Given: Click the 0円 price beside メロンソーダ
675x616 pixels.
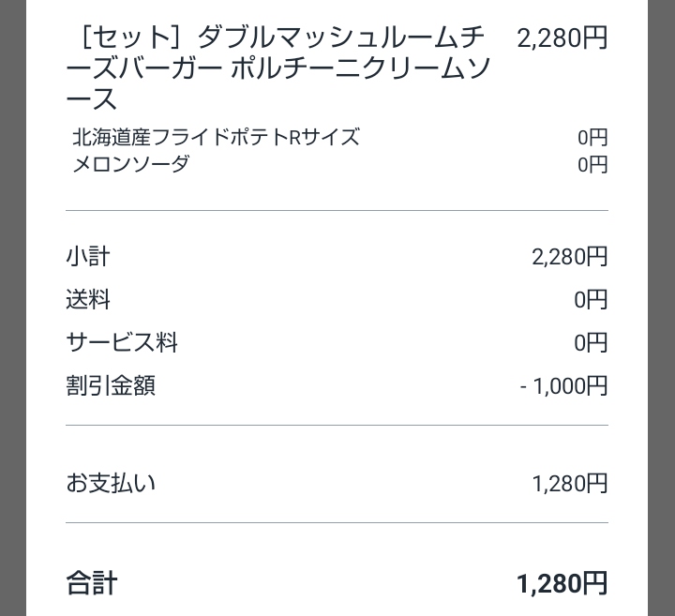Looking at the screenshot, I should [592, 165].
